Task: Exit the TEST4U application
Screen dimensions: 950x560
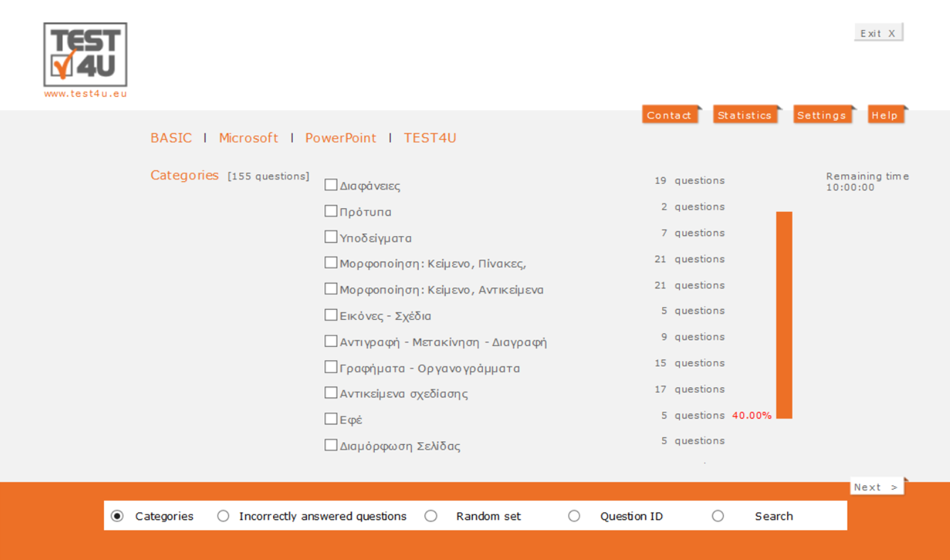Action: tap(878, 32)
